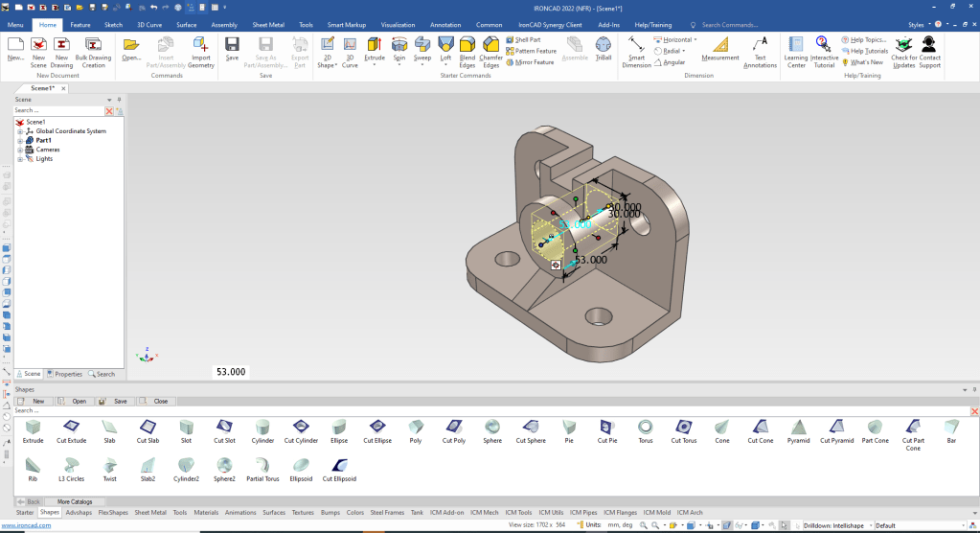Open the Advshaps catalog tab
The width and height of the screenshot is (980, 533).
point(78,513)
